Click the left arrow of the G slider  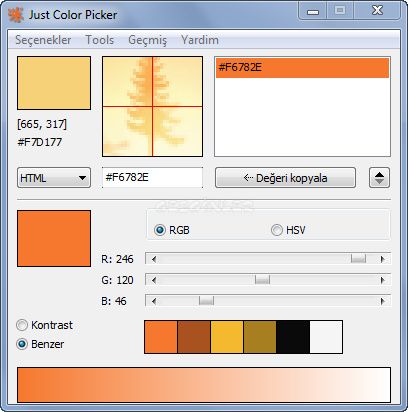tap(153, 280)
